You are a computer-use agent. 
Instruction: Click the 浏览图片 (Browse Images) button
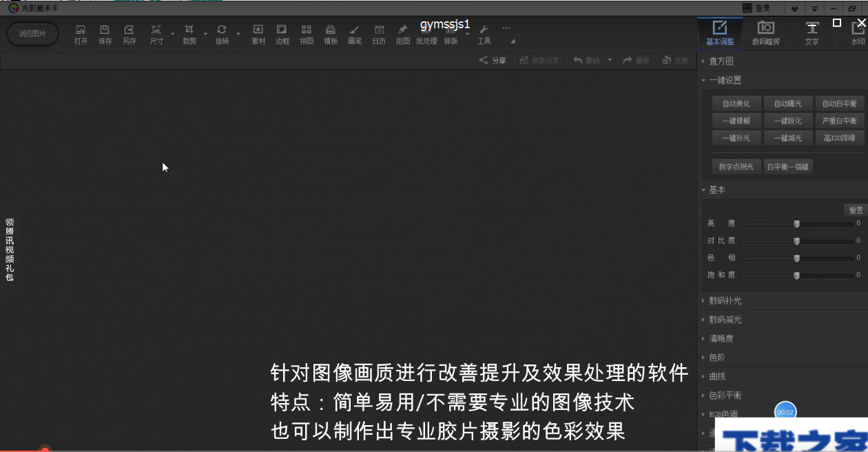(32, 32)
